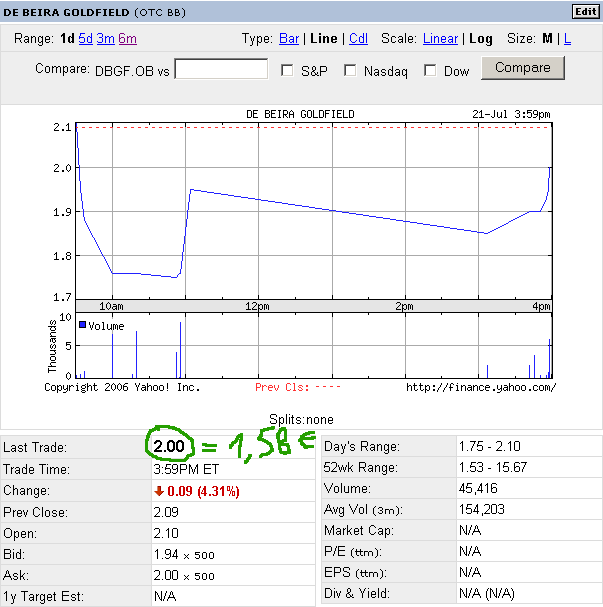The width and height of the screenshot is (603, 607).
Task: Click the M size label
Action: (x=547, y=39)
